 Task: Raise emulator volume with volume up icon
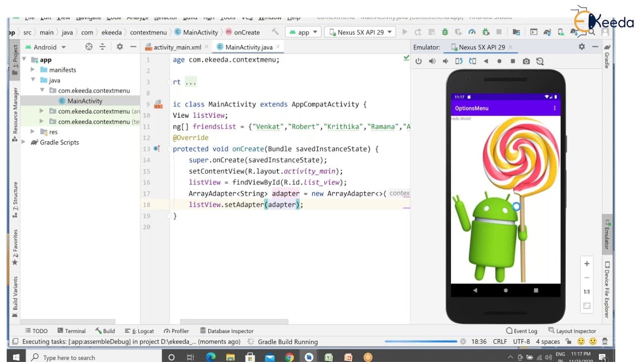[432, 61]
